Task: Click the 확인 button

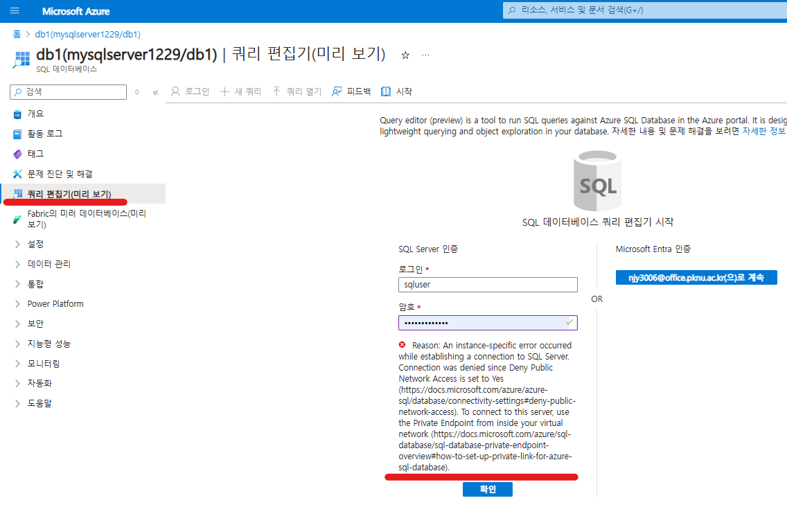Action: click(487, 489)
